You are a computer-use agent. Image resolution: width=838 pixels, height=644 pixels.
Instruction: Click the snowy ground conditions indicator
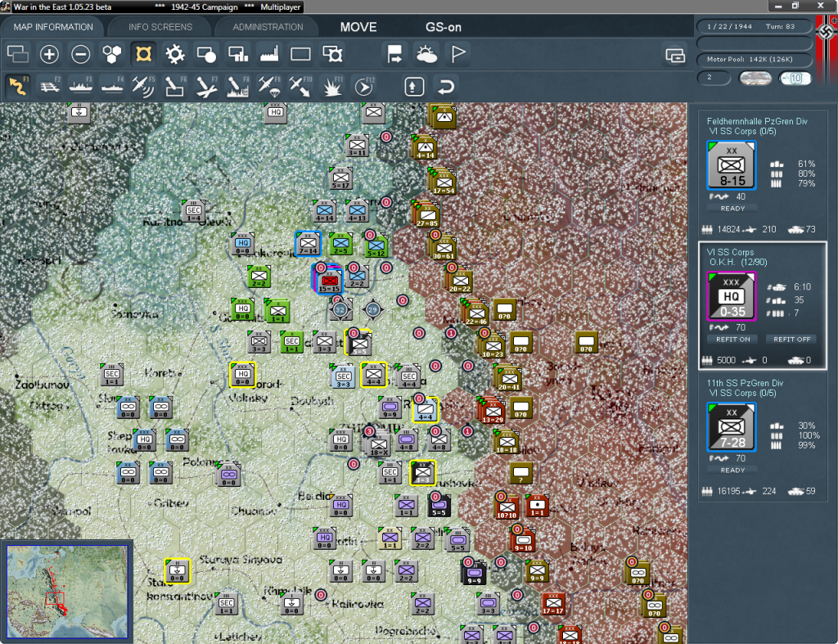click(x=755, y=79)
